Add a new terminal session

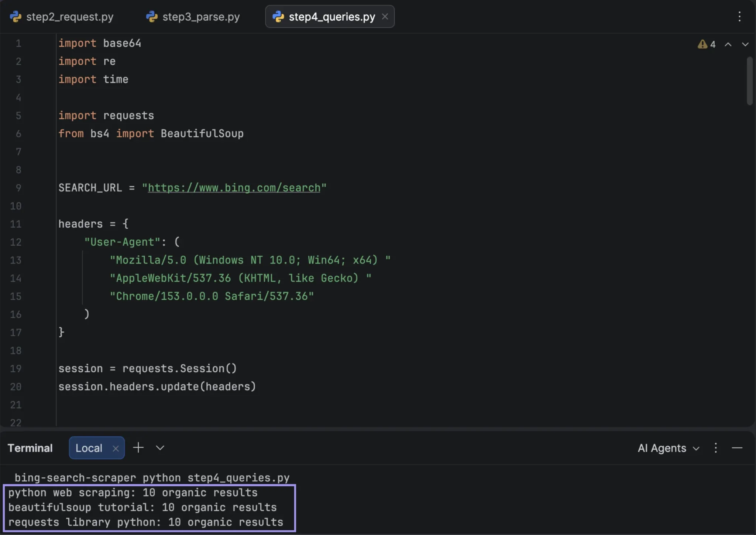tap(138, 448)
